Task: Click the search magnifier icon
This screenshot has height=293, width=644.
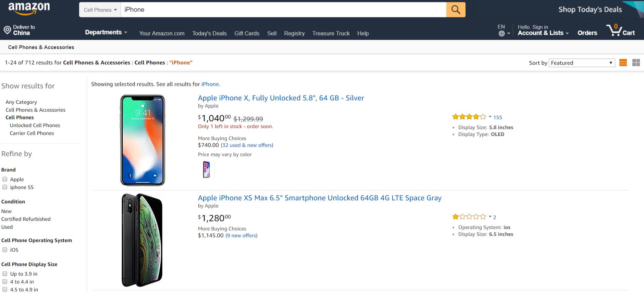Action: [456, 9]
